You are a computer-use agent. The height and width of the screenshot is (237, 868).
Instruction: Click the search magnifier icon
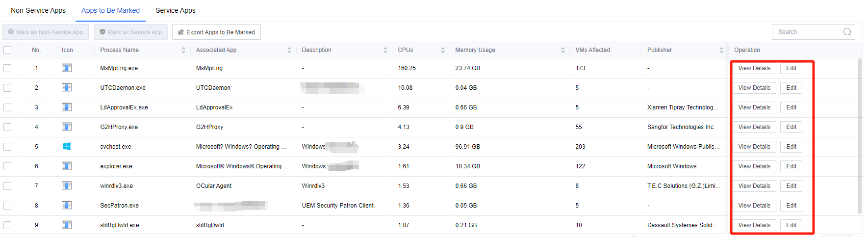pyautogui.click(x=847, y=32)
